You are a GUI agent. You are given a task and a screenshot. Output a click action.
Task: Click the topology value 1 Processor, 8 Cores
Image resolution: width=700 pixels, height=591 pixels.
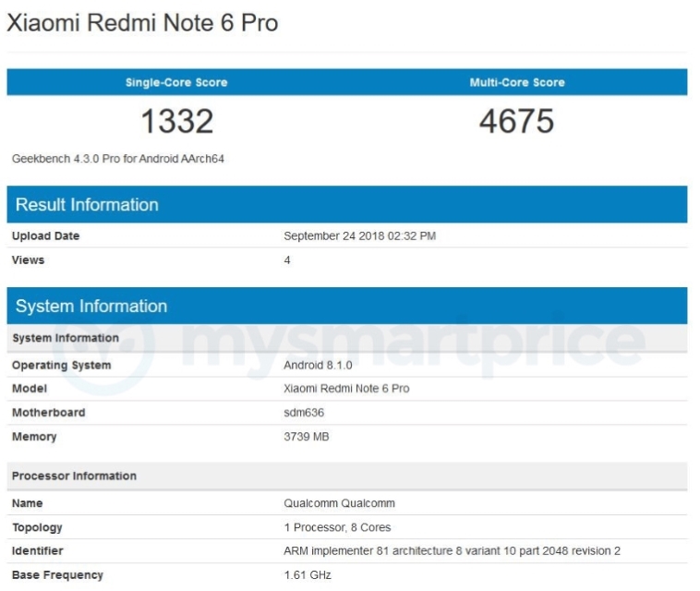click(x=337, y=527)
